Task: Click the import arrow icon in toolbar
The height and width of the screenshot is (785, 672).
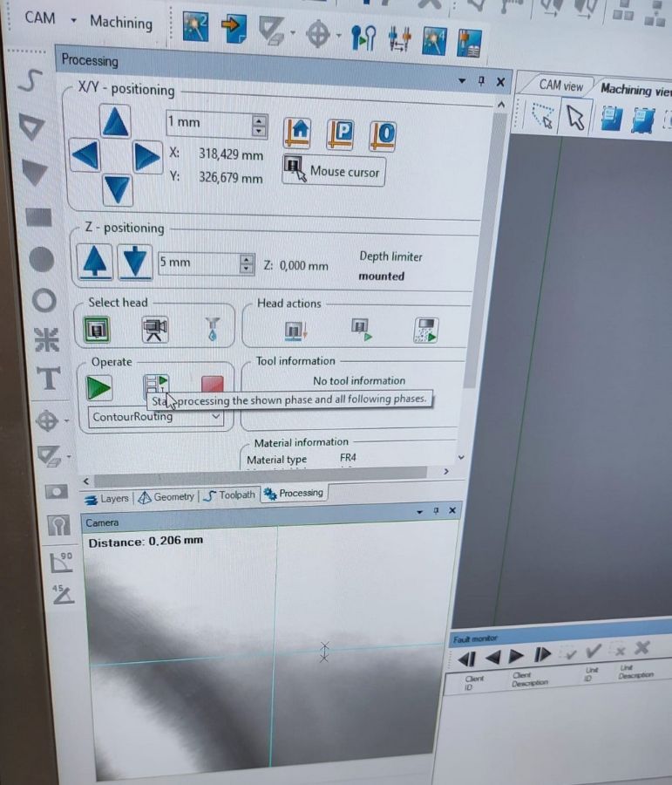Action: 234,29
